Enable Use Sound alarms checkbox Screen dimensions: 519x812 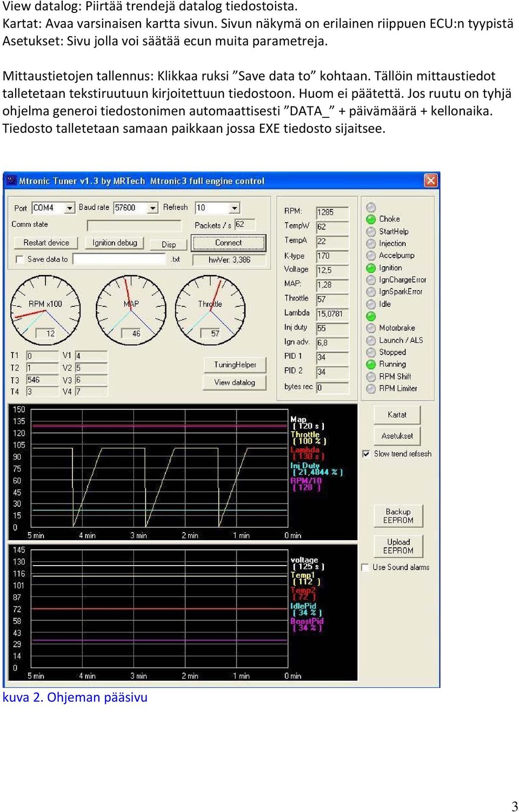coord(365,567)
